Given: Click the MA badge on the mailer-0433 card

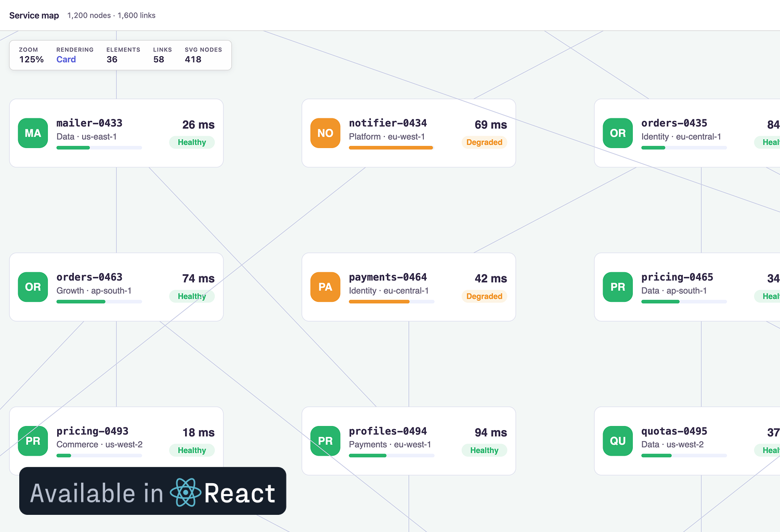Looking at the screenshot, I should coord(33,133).
